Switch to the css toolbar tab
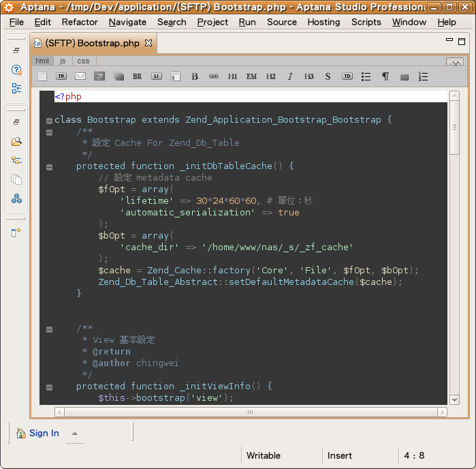 coord(83,61)
